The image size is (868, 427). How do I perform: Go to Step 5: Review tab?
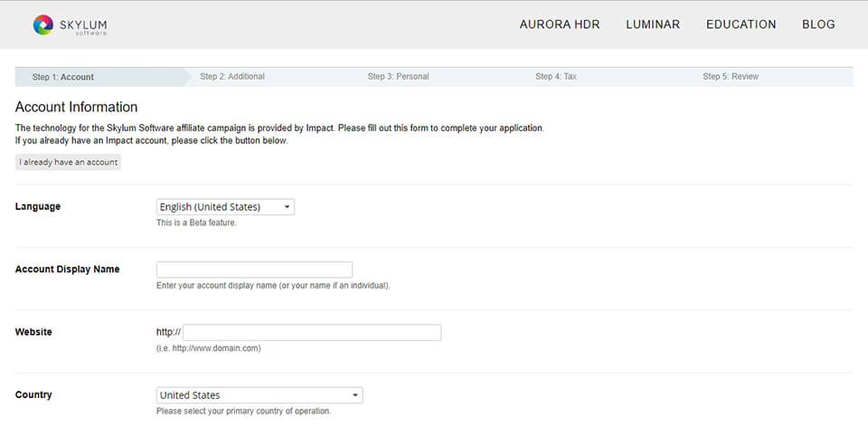tap(731, 77)
